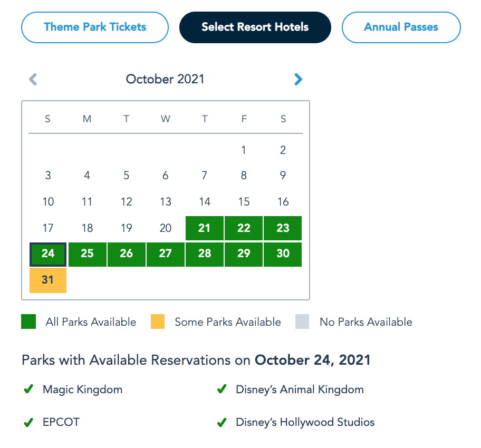
Task: Go to the previous month arrow
Action: [33, 80]
